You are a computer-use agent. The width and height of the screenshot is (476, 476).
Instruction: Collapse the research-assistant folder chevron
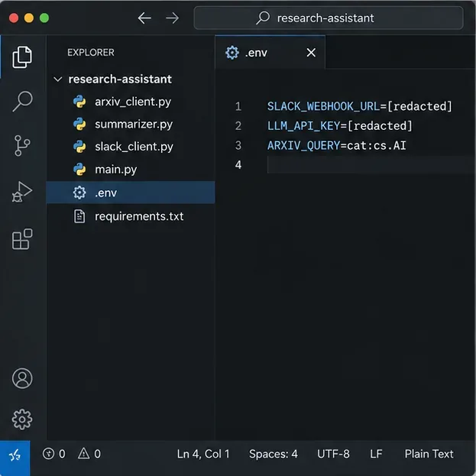(x=57, y=79)
